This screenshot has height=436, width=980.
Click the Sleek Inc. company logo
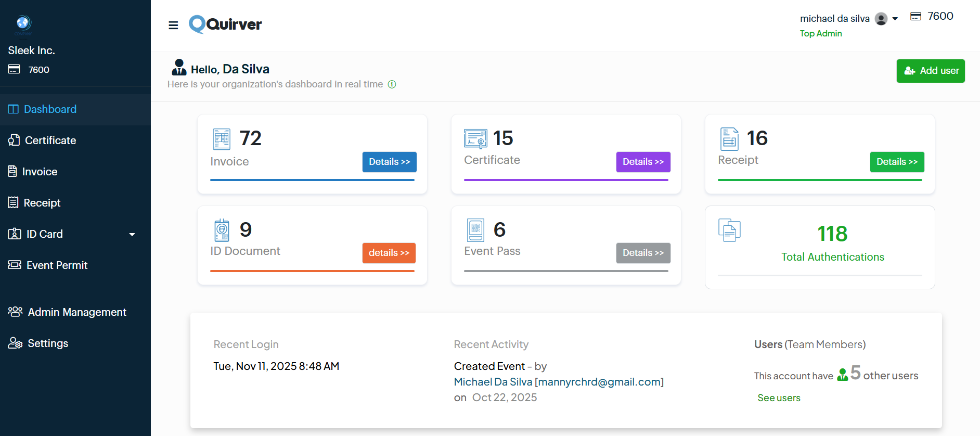[23, 23]
